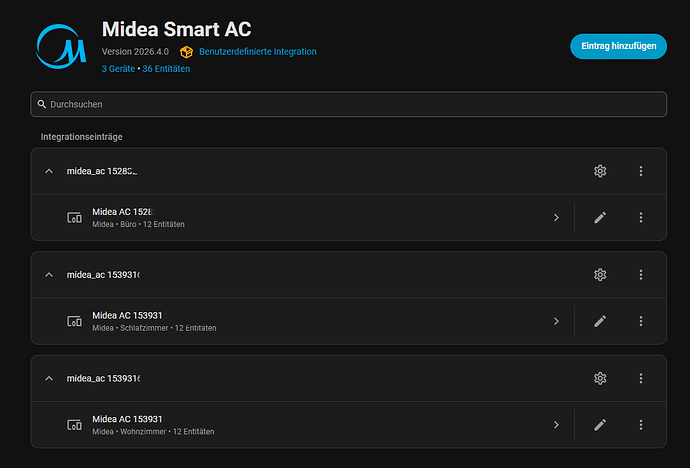690x468 pixels.
Task: Open Schlafzimmer device details with chevron arrow
Action: pos(556,321)
